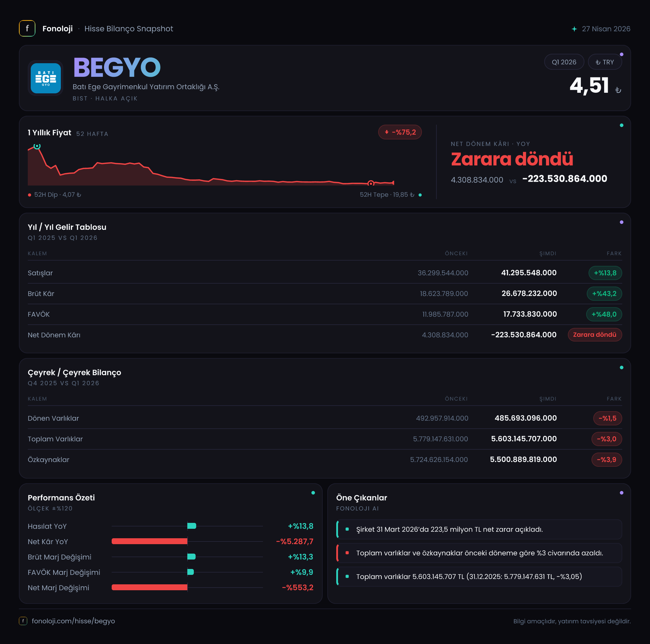Click the 52H Dip · 4,07 ₺ label
Viewport: 650px width, 644px height.
pyautogui.click(x=58, y=195)
